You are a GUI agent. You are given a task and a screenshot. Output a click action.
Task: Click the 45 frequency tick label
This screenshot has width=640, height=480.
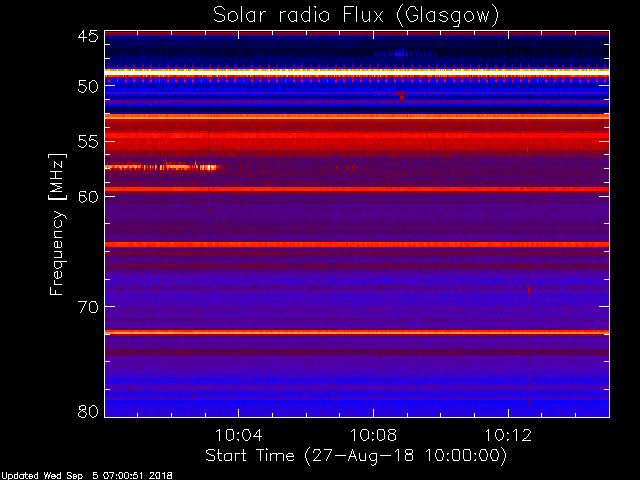pos(88,36)
